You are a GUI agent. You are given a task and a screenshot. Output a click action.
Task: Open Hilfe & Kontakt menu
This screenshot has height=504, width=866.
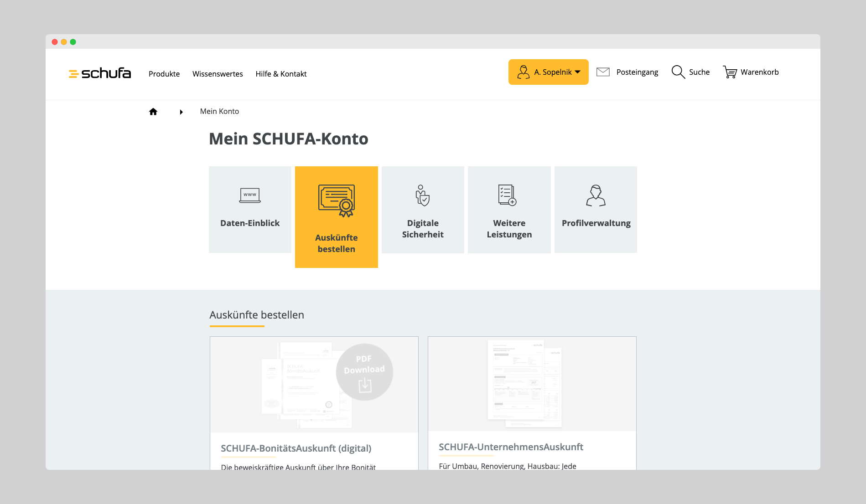point(281,74)
